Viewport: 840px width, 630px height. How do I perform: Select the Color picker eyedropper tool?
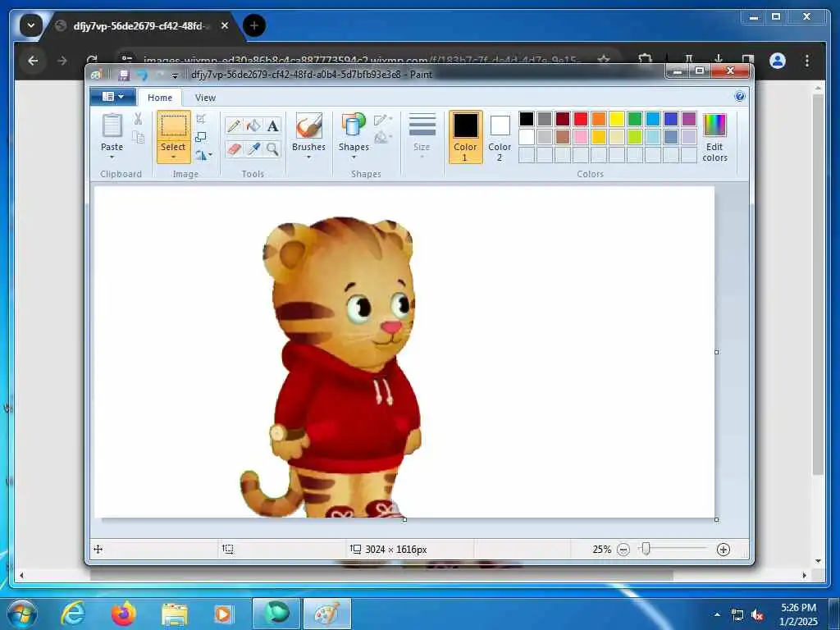click(253, 148)
